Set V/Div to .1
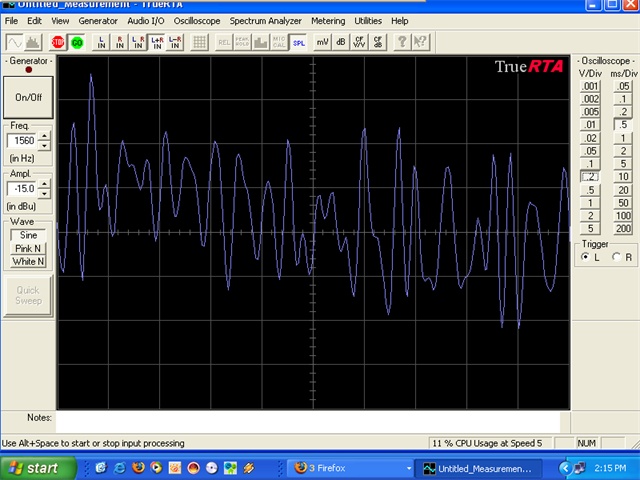 pos(590,164)
